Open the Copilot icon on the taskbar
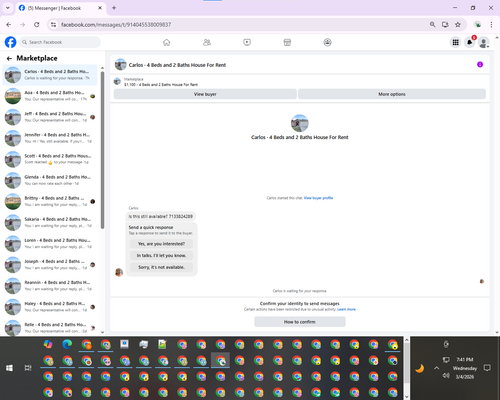 (x=48, y=344)
